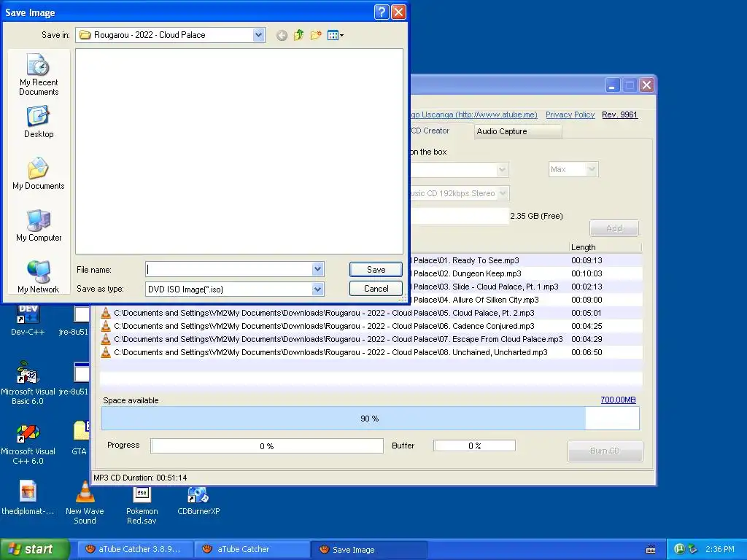Expand the File name dropdown arrow
Image resolution: width=747 pixels, height=560 pixels.
tap(318, 270)
